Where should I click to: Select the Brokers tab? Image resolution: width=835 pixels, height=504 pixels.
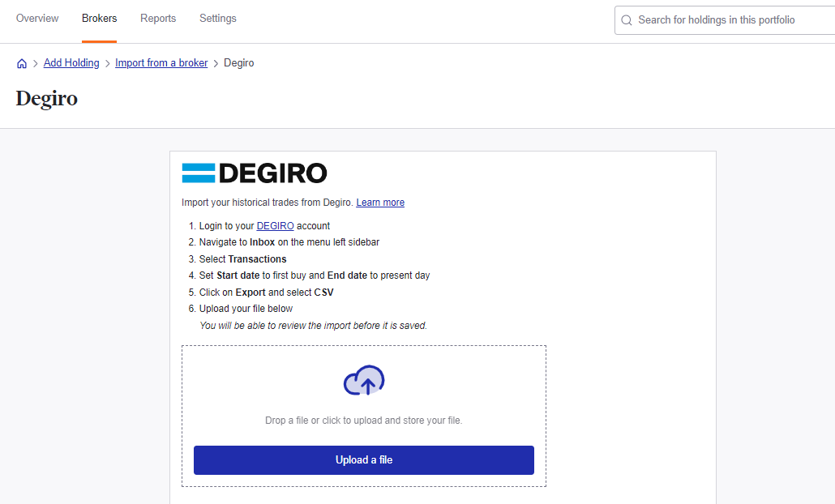point(99,18)
